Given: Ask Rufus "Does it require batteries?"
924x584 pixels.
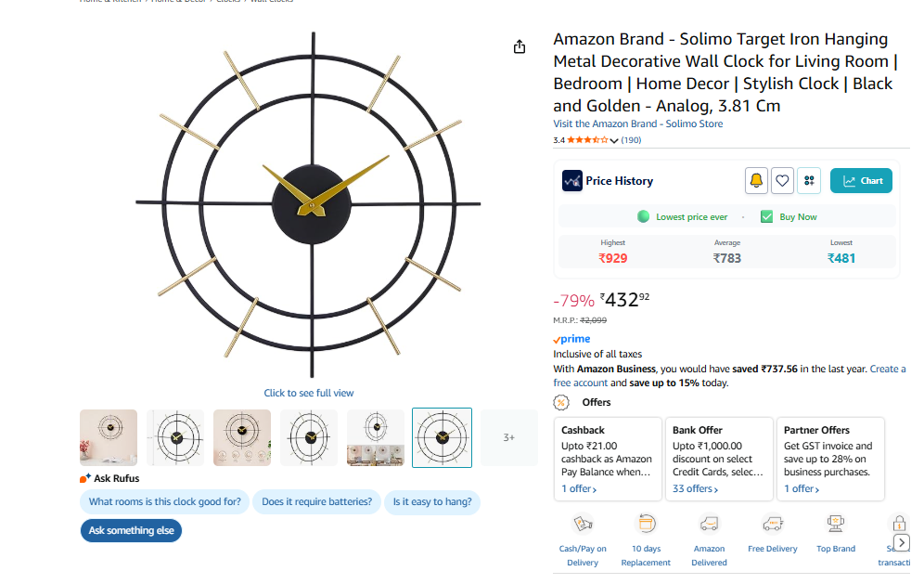Looking at the screenshot, I should (316, 502).
